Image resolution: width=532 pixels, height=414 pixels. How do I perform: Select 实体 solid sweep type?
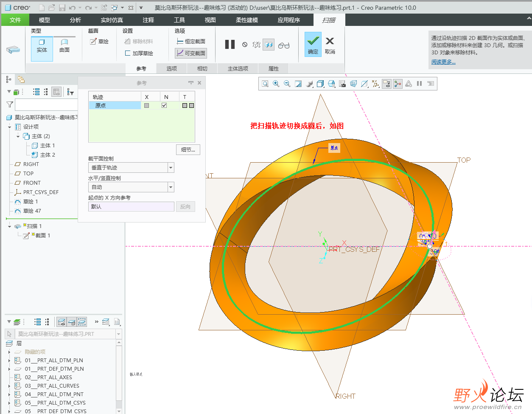tap(42, 46)
